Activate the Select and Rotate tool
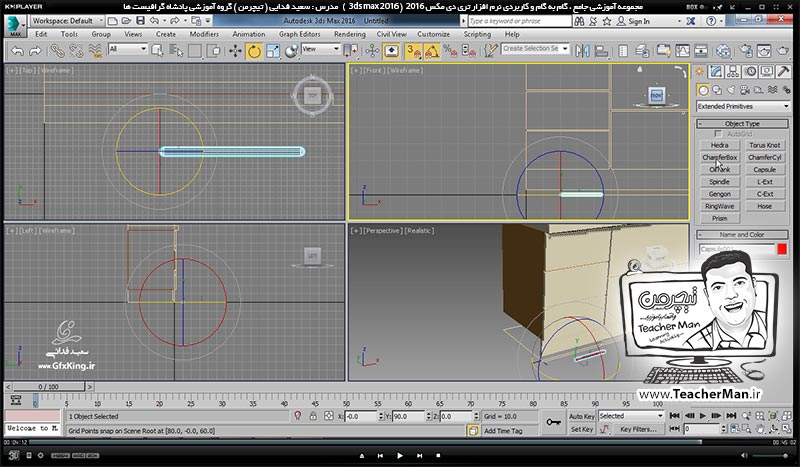This screenshot has width=800, height=467. pos(254,51)
